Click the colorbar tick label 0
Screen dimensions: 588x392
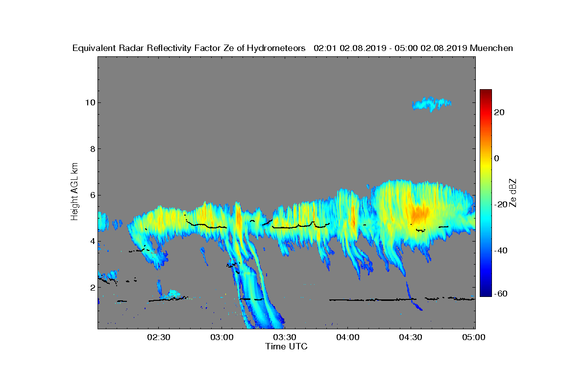coord(497,158)
